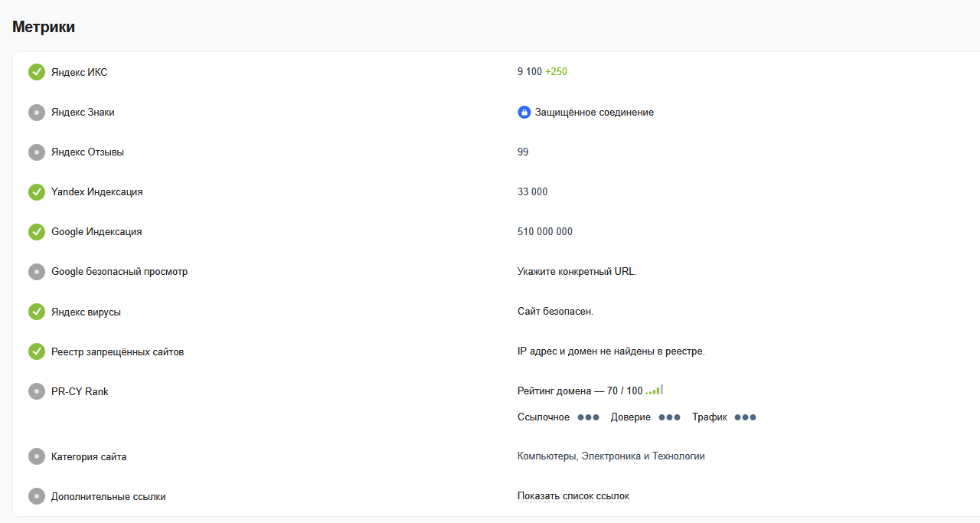Click the Укажите конкретный URL text
Image resolution: width=980 pixels, height=523 pixels.
pos(577,272)
